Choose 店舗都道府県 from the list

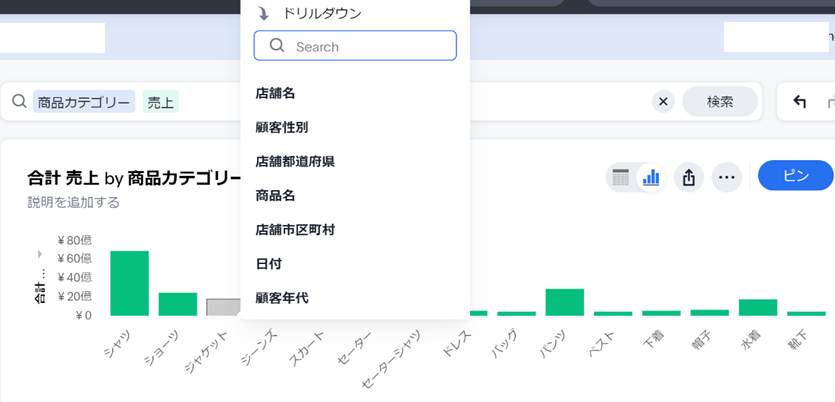295,161
